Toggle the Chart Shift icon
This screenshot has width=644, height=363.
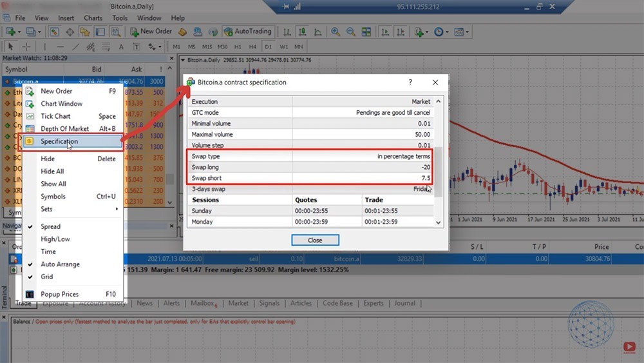point(401,32)
